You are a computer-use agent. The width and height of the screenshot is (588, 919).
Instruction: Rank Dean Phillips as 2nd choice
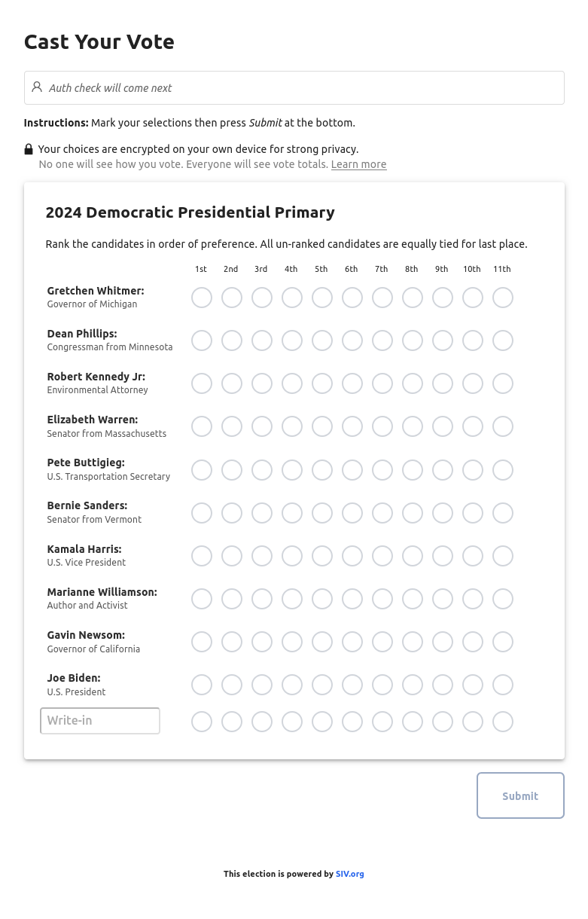(232, 340)
